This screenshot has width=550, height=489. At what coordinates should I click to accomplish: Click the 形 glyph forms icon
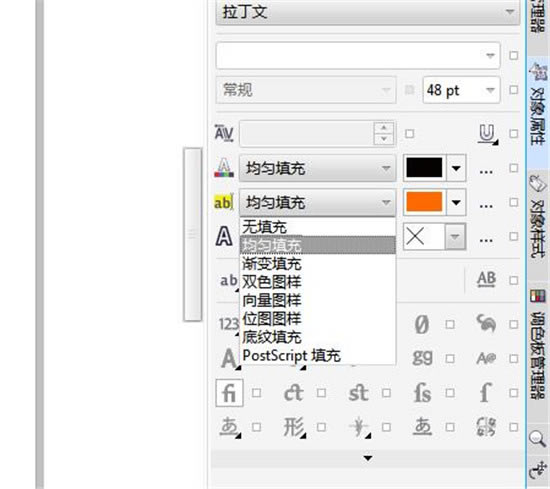pos(294,427)
